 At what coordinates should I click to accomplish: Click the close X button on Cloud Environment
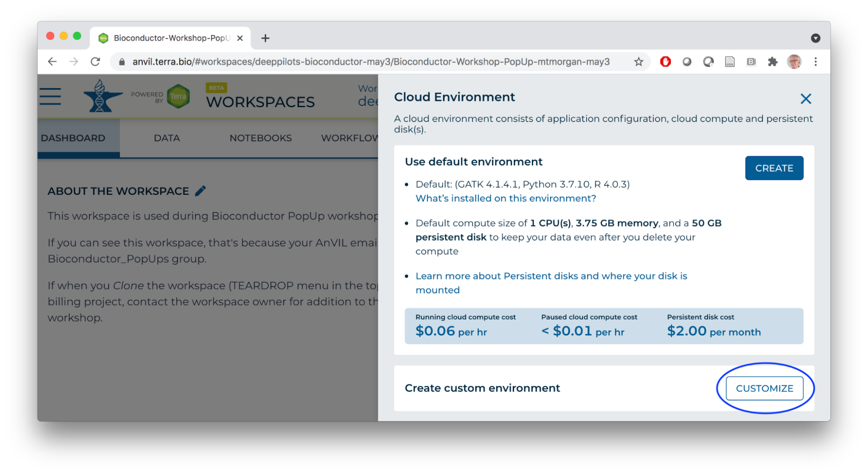point(805,98)
